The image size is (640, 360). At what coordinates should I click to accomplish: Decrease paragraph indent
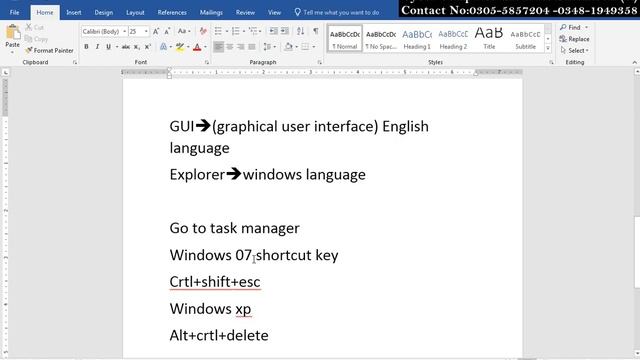[x=273, y=31]
